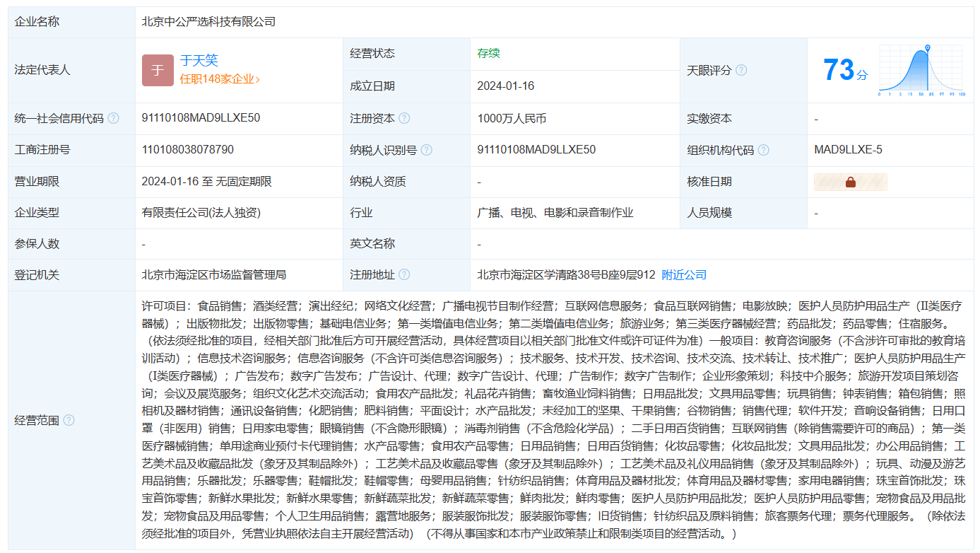
Task: Expand 任职148家企业 arrow link
Action: [x=220, y=79]
